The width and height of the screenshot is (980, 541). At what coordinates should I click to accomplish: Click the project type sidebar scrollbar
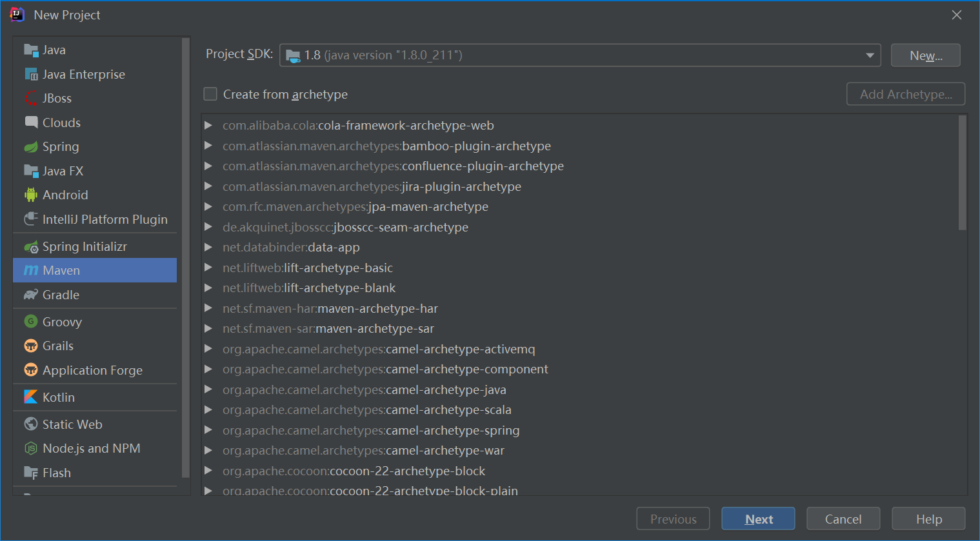pyautogui.click(x=186, y=258)
